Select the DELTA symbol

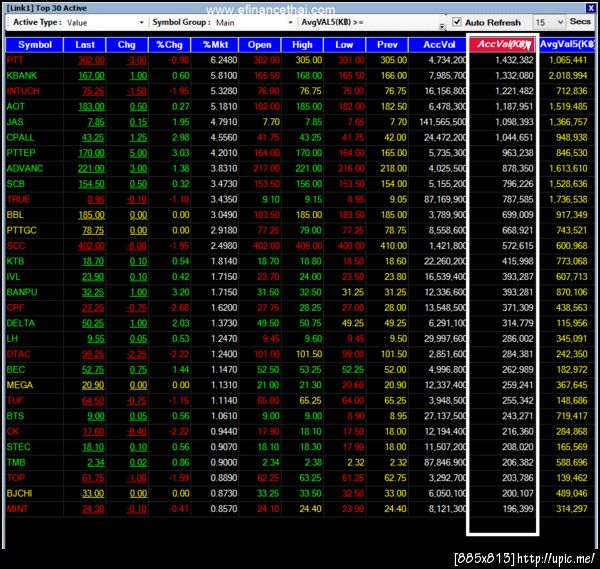click(21, 323)
